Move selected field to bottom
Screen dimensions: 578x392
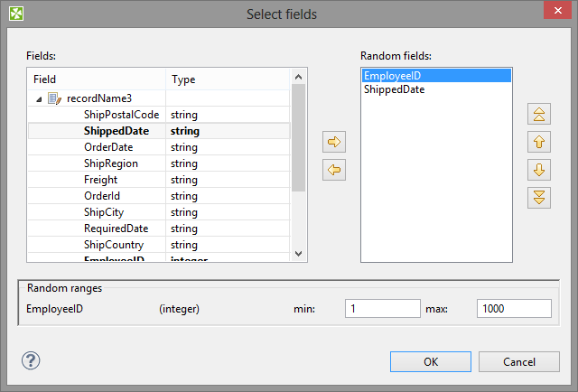(539, 197)
